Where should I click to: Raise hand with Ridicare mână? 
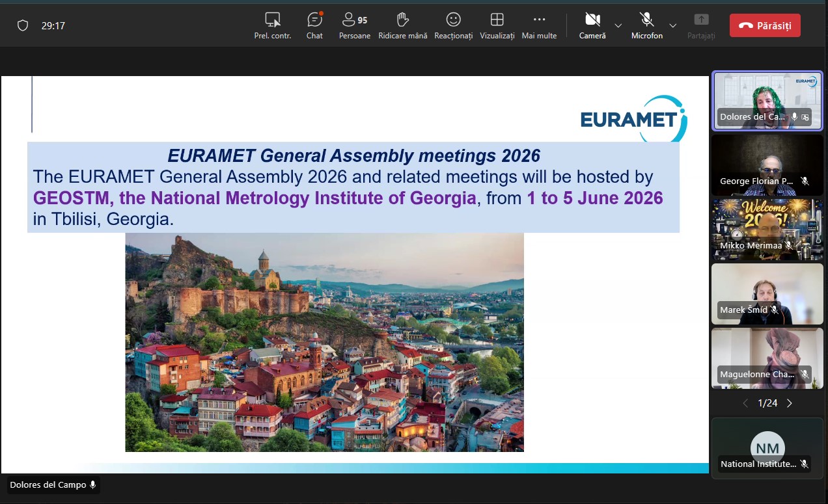(402, 25)
